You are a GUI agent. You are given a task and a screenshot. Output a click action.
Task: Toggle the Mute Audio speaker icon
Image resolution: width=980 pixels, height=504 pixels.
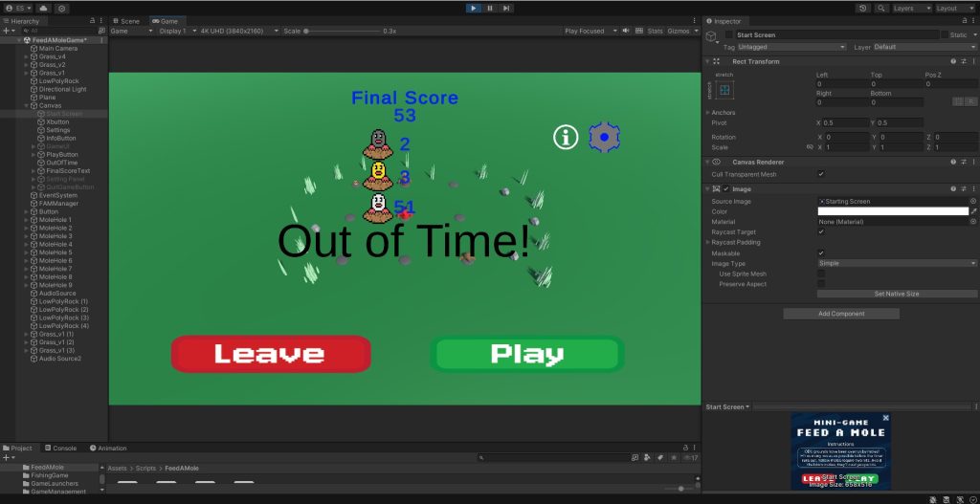coord(626,31)
